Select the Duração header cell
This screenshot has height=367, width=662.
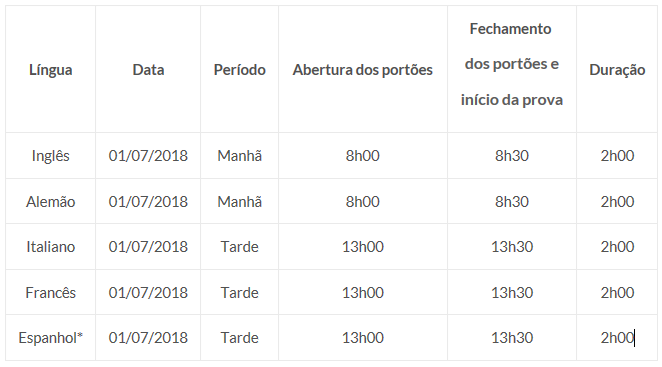click(x=617, y=70)
